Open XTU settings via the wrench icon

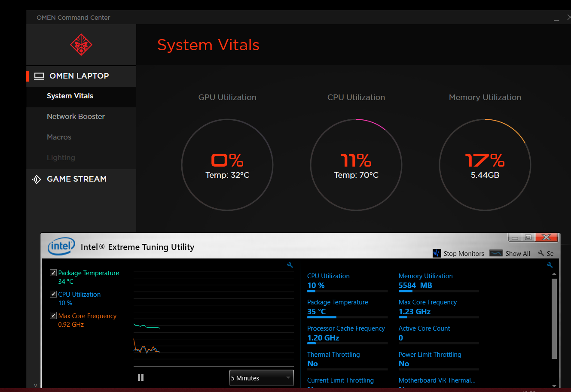(x=541, y=253)
